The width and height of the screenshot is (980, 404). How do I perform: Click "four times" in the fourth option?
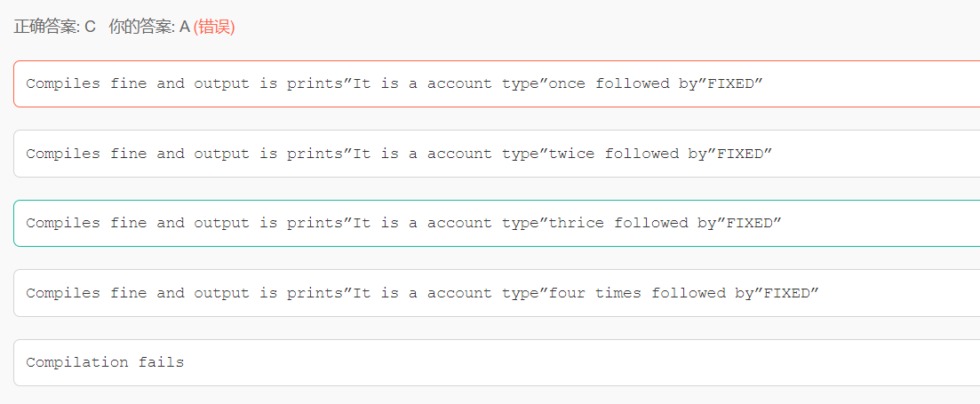595,293
